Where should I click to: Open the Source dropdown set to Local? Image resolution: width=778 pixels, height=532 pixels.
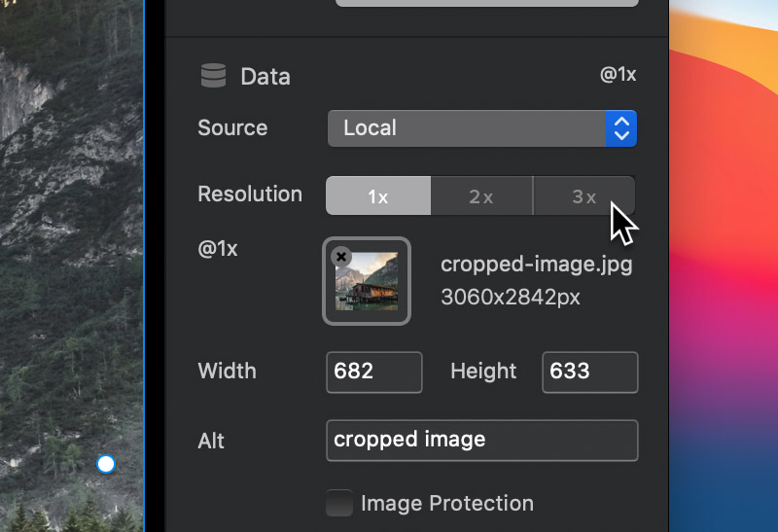tap(481, 128)
